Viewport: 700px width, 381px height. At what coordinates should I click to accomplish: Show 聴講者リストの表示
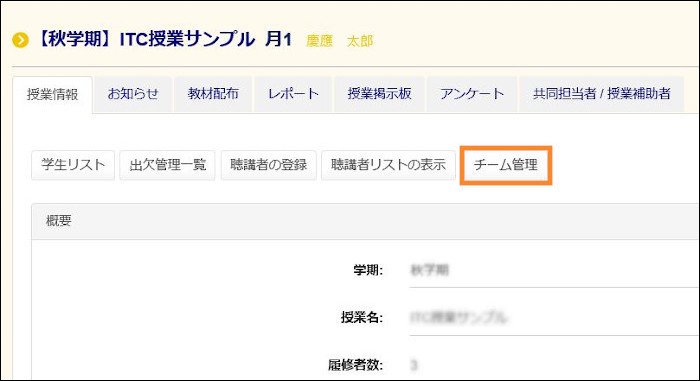coord(388,165)
